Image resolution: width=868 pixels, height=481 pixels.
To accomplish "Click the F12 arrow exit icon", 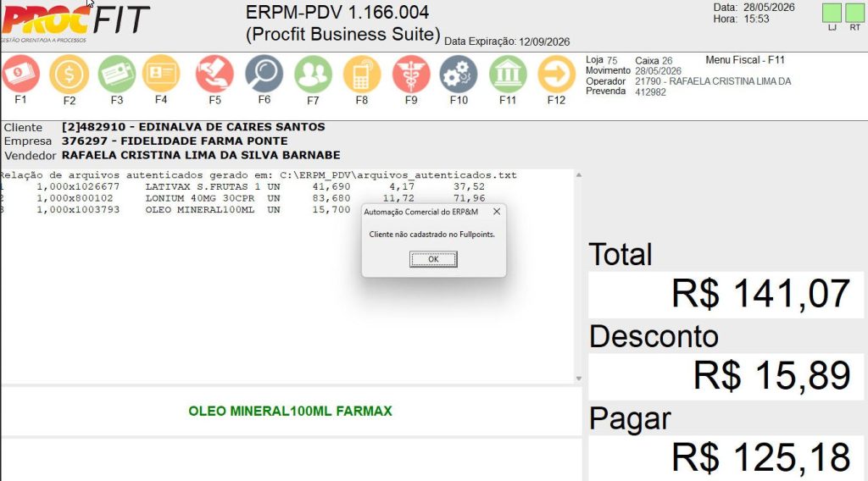I will (556, 74).
